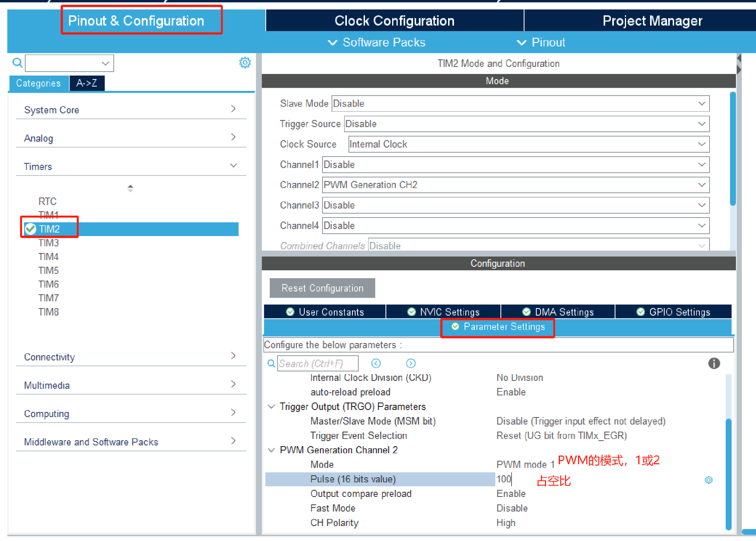The height and width of the screenshot is (541, 756).
Task: Collapse PWM Generation Channel 2 section
Action: click(271, 450)
